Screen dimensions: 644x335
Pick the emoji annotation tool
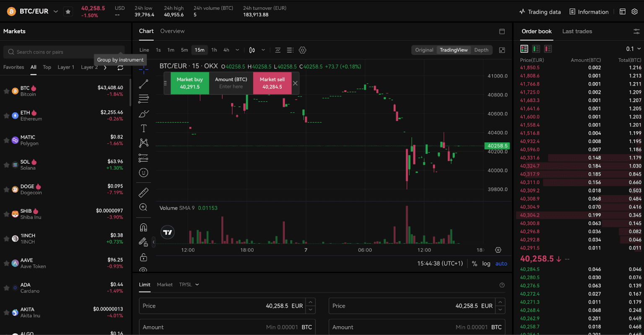pos(144,172)
